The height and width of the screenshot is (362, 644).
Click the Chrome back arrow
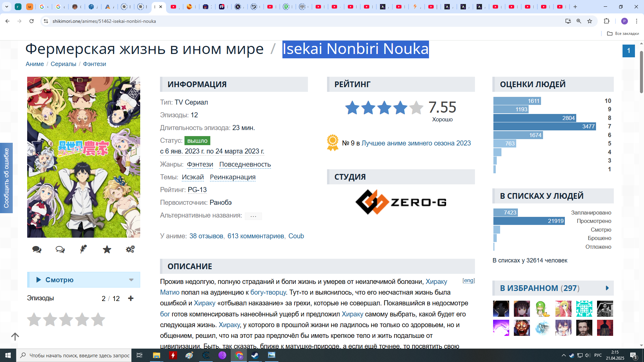point(7,21)
